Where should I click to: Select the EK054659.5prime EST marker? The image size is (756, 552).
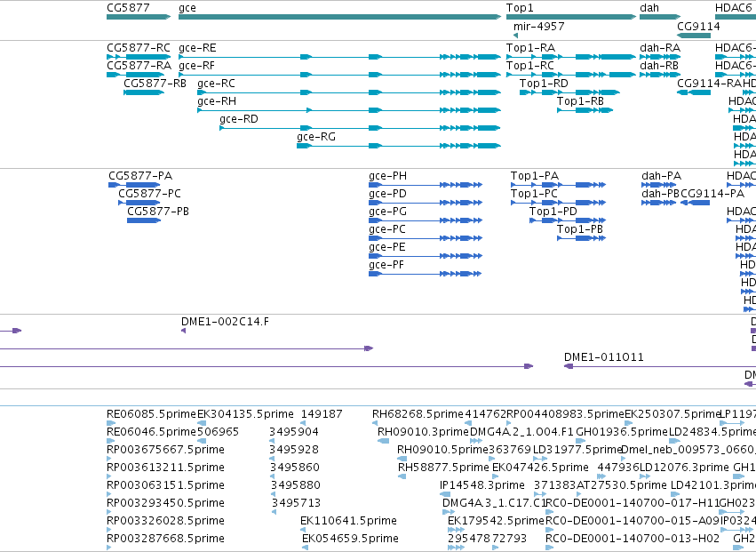click(x=306, y=548)
